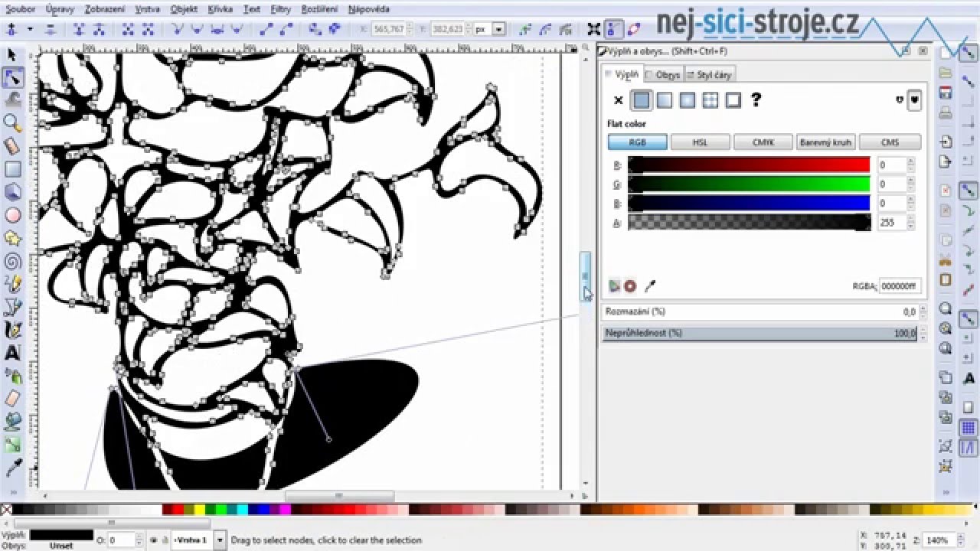Select the 3D Box tool

[12, 191]
